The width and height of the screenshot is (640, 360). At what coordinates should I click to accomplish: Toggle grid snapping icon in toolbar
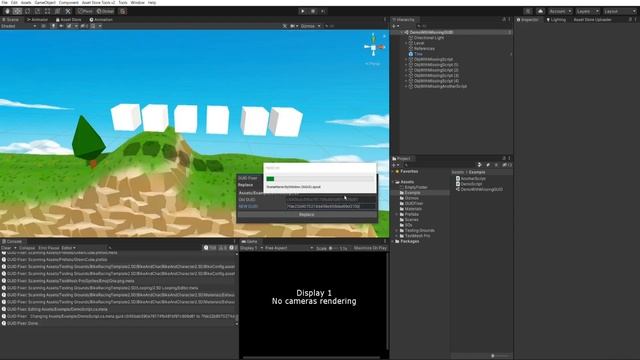122,11
